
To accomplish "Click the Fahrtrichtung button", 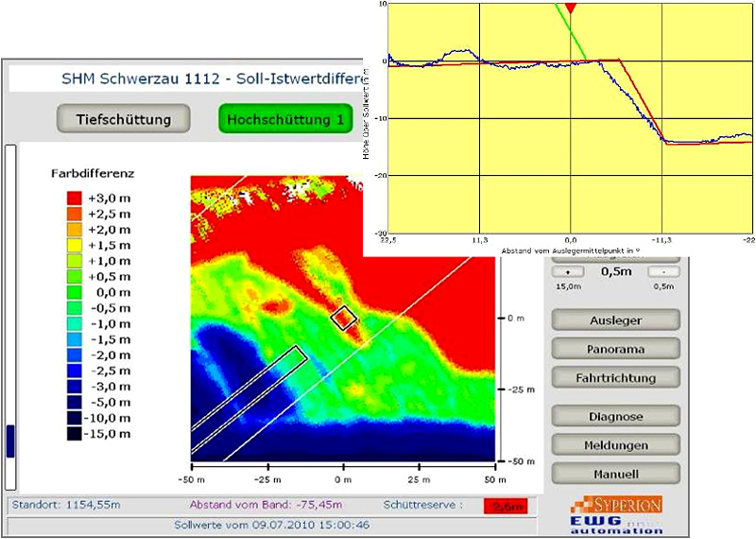I will pos(615,376).
